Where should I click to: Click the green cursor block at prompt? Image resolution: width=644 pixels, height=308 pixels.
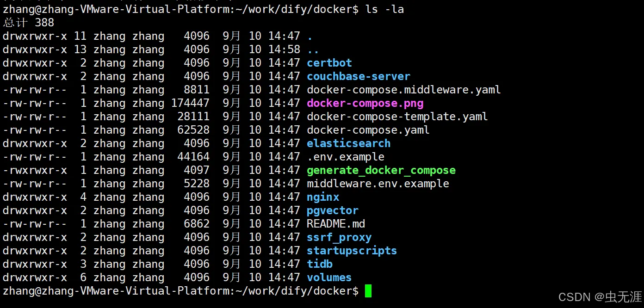(368, 291)
